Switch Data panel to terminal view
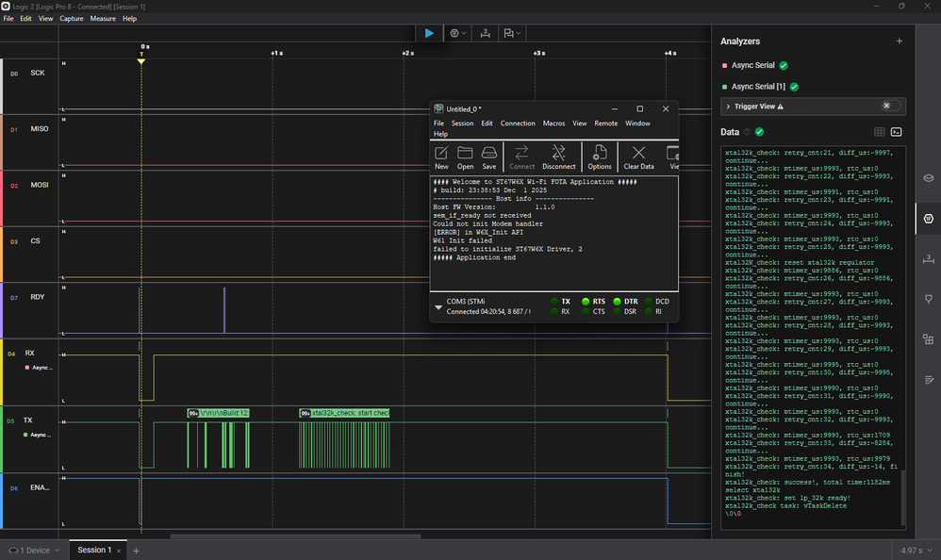The height and width of the screenshot is (560, 941). coord(897,132)
